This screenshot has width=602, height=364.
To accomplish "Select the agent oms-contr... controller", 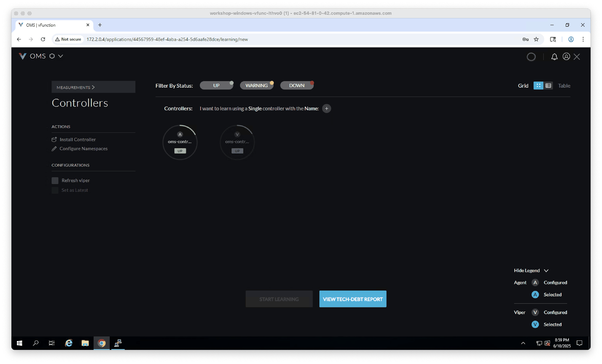I will 180,142.
